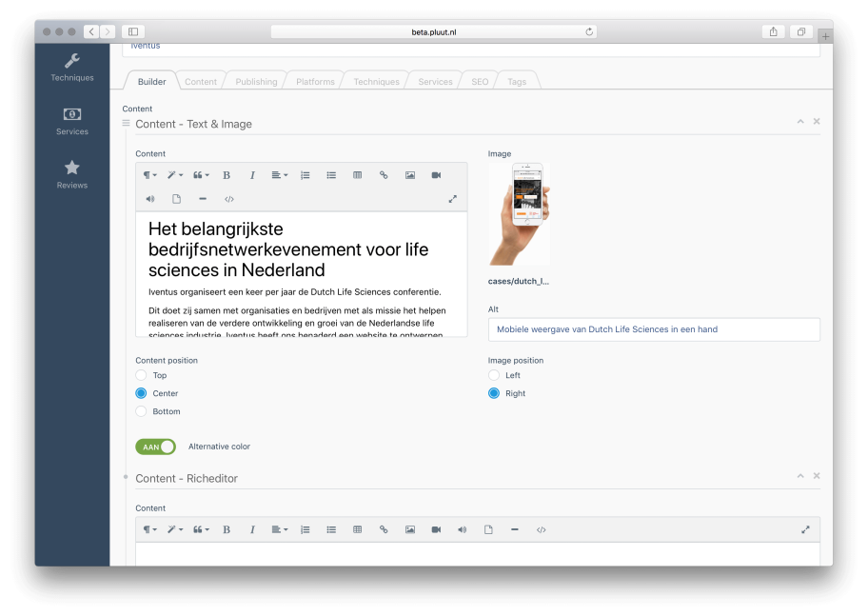868x616 pixels.
Task: Click the Safari share button
Action: click(x=774, y=31)
